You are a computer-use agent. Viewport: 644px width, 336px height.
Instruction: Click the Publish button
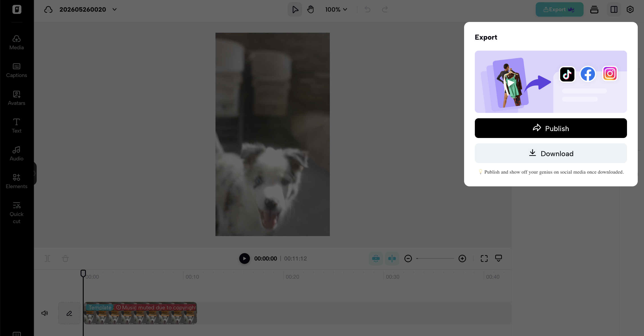[x=550, y=128]
